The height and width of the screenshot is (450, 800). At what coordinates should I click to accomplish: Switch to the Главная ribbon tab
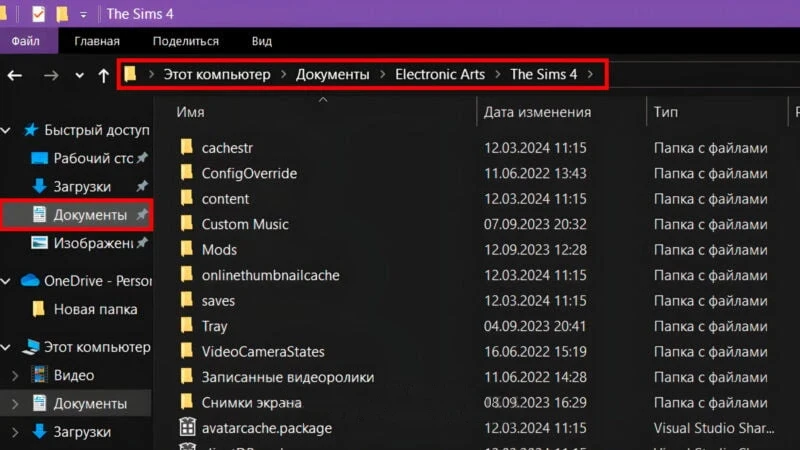(97, 41)
